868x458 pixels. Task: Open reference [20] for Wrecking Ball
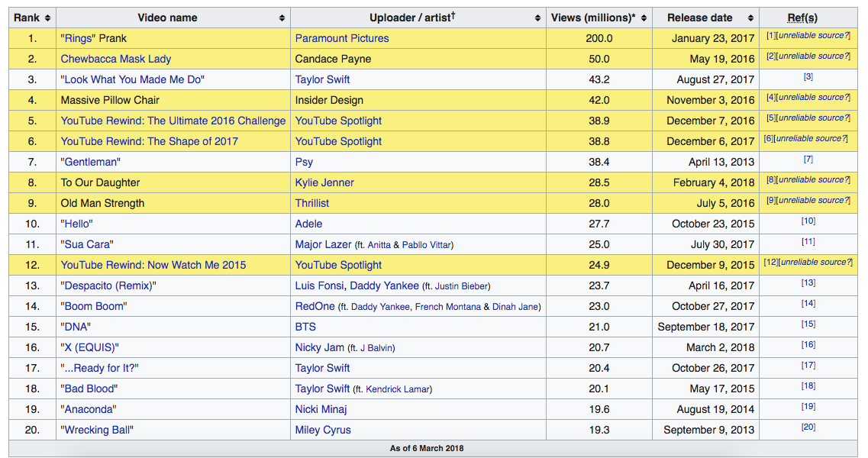(808, 427)
